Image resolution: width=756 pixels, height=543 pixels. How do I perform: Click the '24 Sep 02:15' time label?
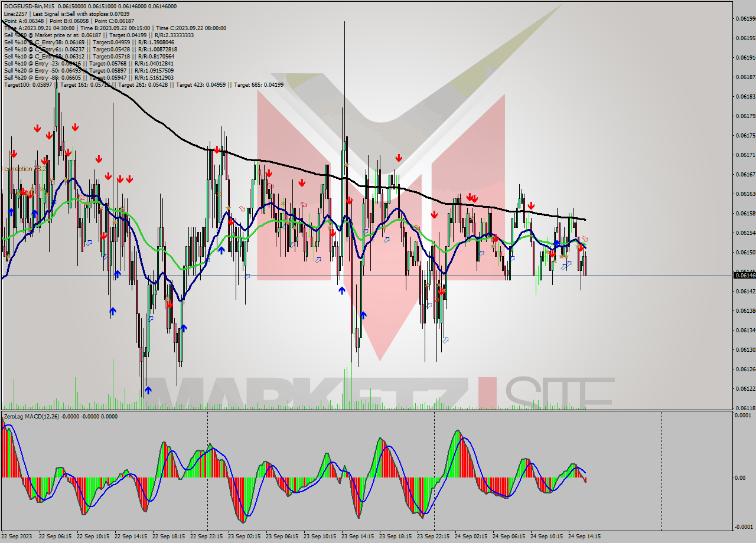click(471, 537)
